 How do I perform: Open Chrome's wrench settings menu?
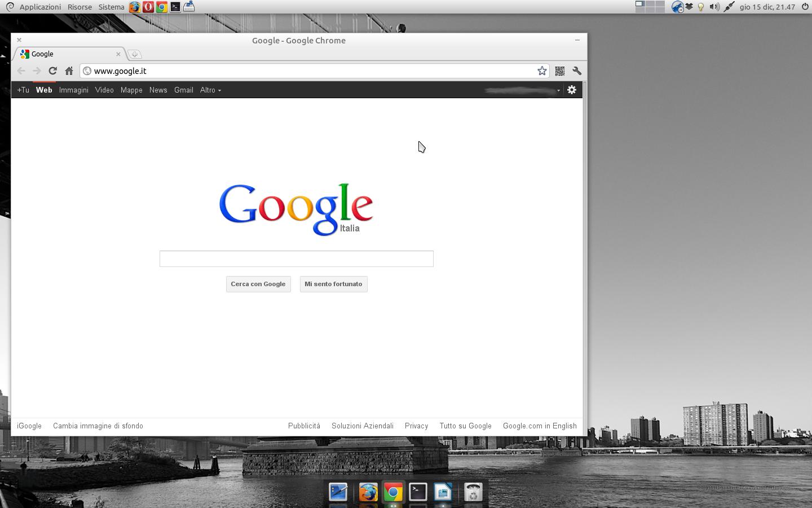tap(577, 71)
